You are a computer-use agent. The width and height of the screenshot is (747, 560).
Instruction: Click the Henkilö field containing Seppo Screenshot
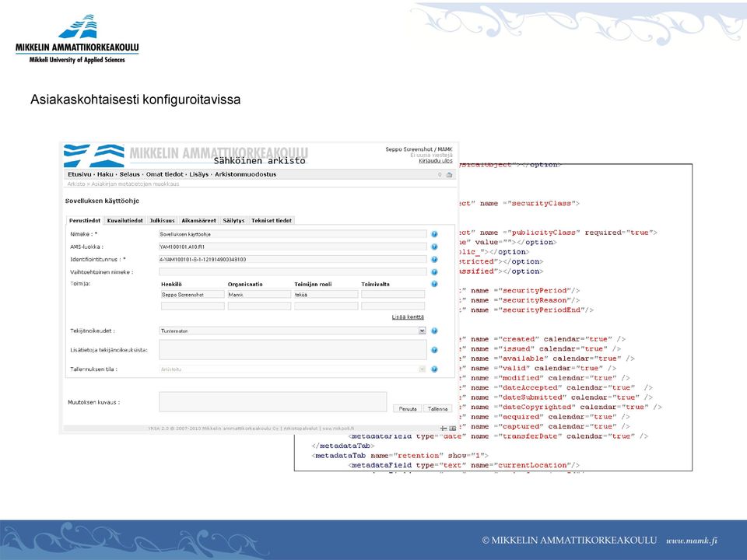(192, 295)
